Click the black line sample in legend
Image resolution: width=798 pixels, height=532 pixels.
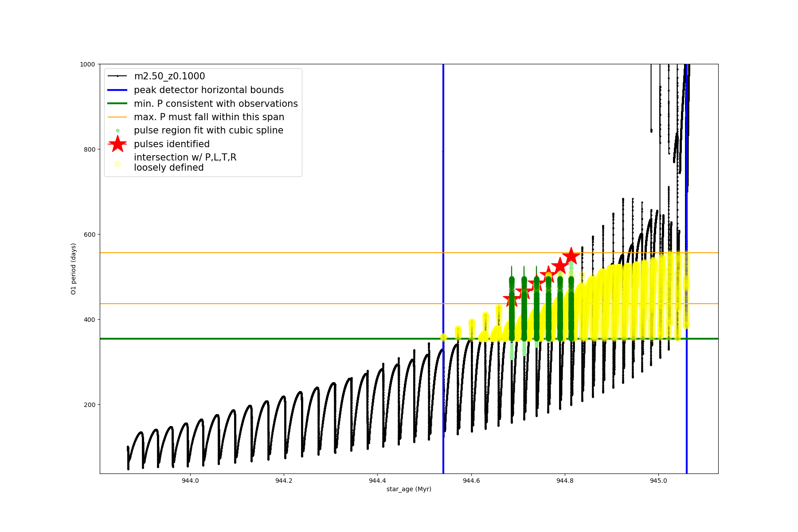point(117,76)
